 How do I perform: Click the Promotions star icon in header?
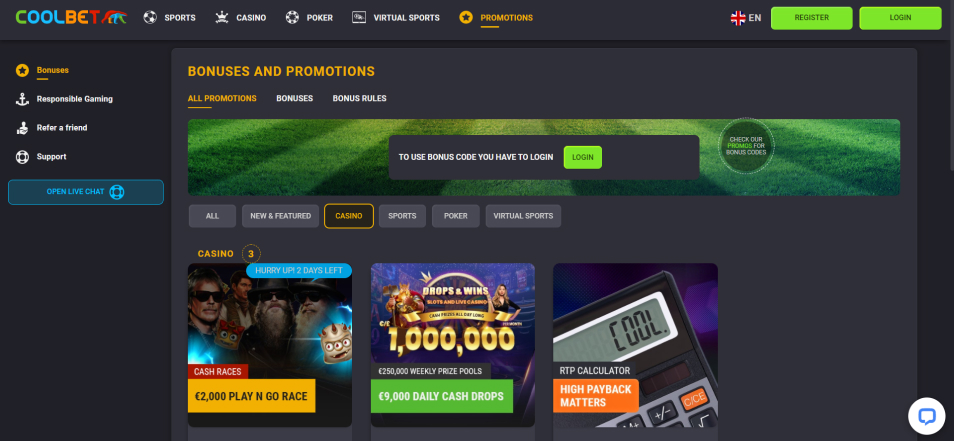coord(466,18)
